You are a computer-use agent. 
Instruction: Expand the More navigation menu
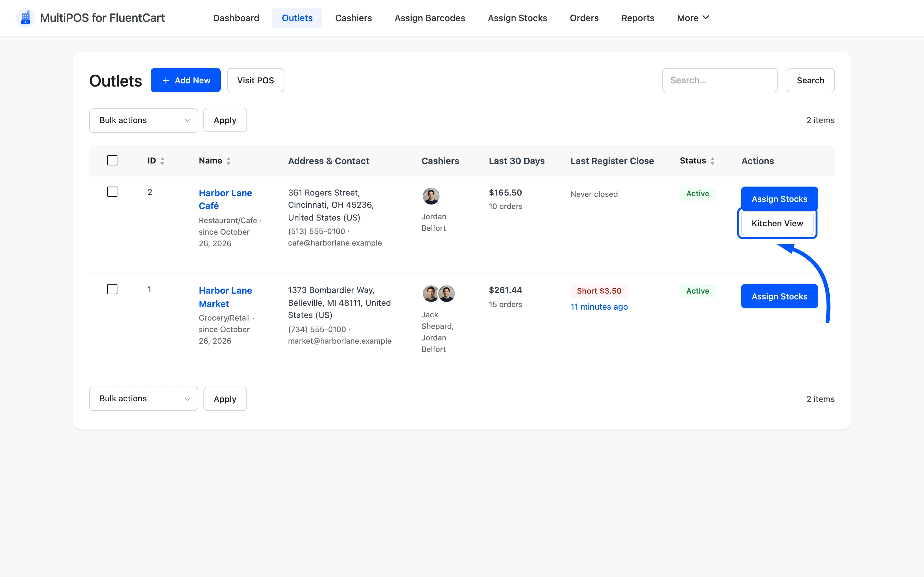pyautogui.click(x=693, y=18)
